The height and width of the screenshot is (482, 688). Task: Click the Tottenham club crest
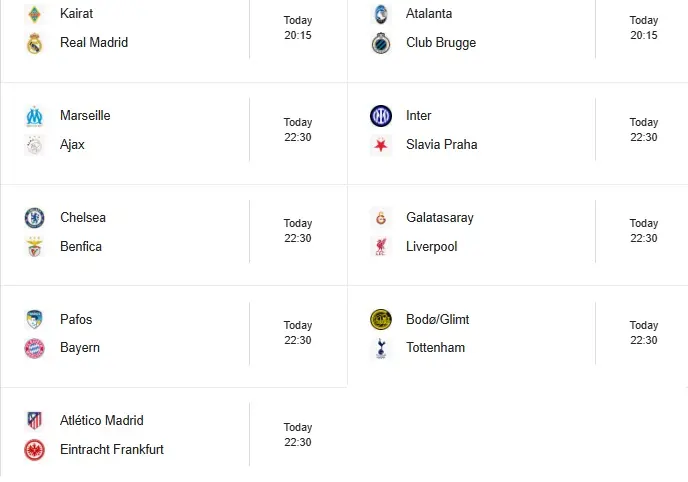(381, 348)
